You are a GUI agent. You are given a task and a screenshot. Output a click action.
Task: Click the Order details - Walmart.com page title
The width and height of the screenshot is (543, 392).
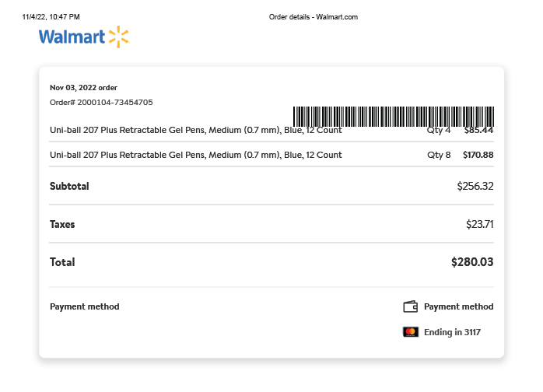(314, 17)
